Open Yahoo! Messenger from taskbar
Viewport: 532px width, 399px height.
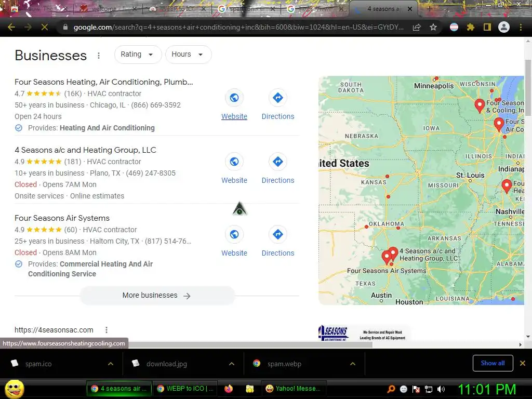(x=294, y=389)
